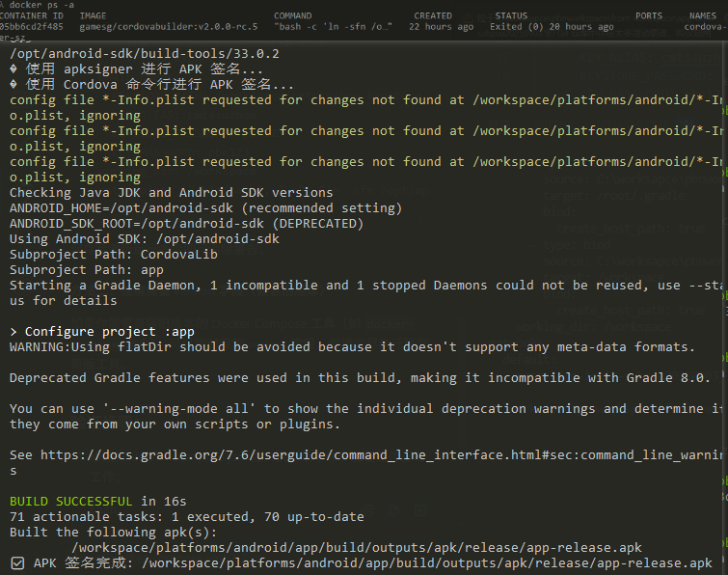Viewport: 728px width, 575px height.
Task: Click the diamond symbol before 使用 apksigner
Action: (13, 69)
